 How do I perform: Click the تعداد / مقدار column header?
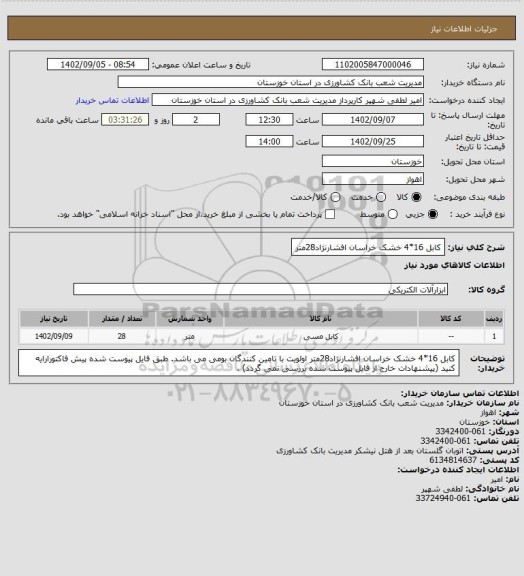click(x=122, y=318)
